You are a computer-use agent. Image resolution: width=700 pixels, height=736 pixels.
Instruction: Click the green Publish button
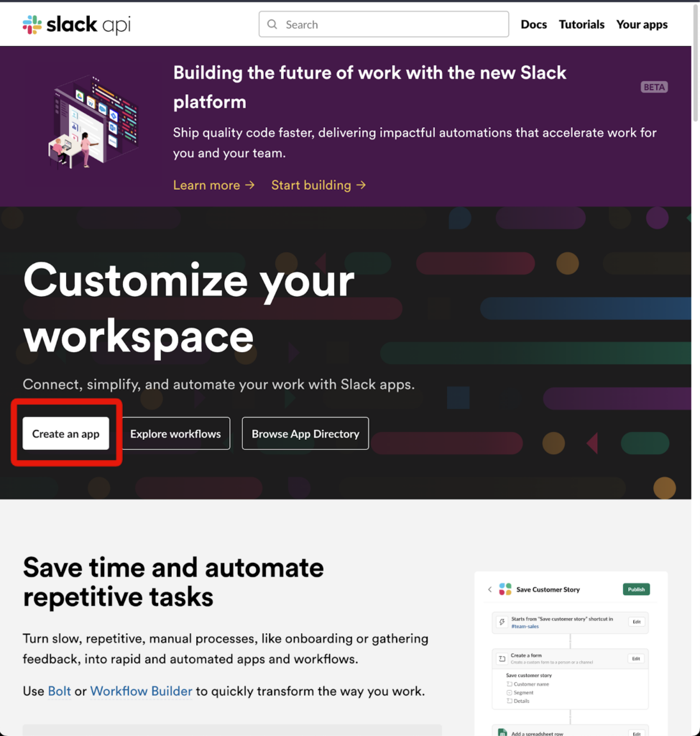636,589
